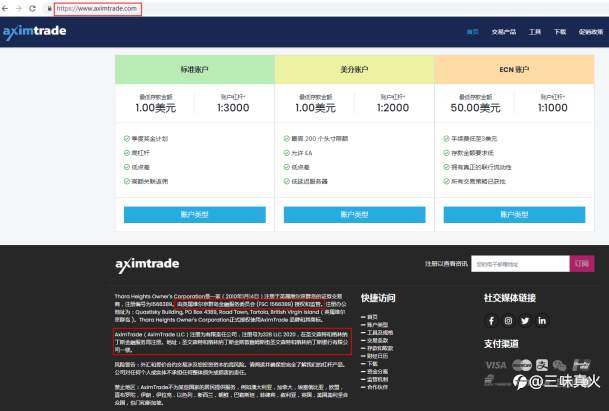Click the 快捷访问 footer heading
This screenshot has height=411, width=609.
click(378, 298)
